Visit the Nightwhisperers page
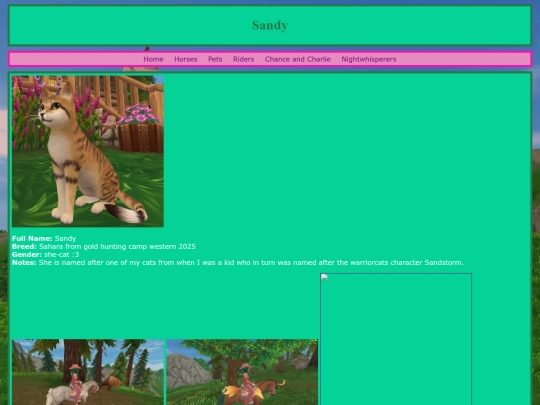 [x=369, y=59]
